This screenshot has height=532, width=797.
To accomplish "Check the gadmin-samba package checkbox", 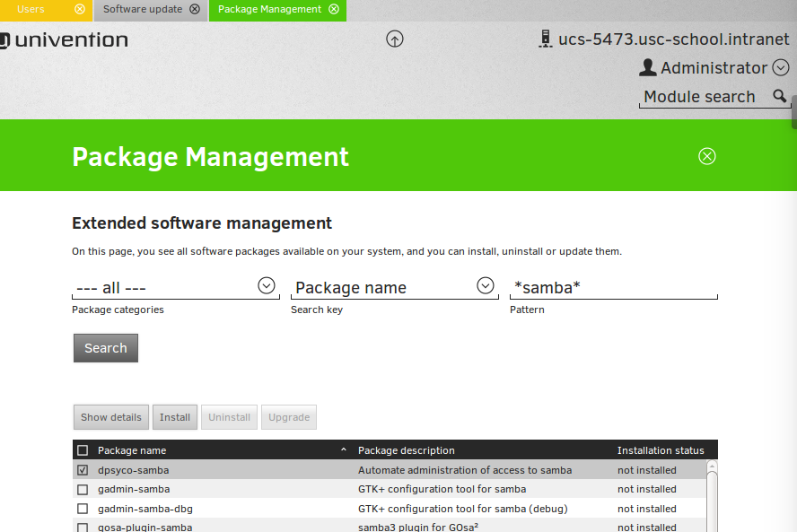I will point(83,490).
